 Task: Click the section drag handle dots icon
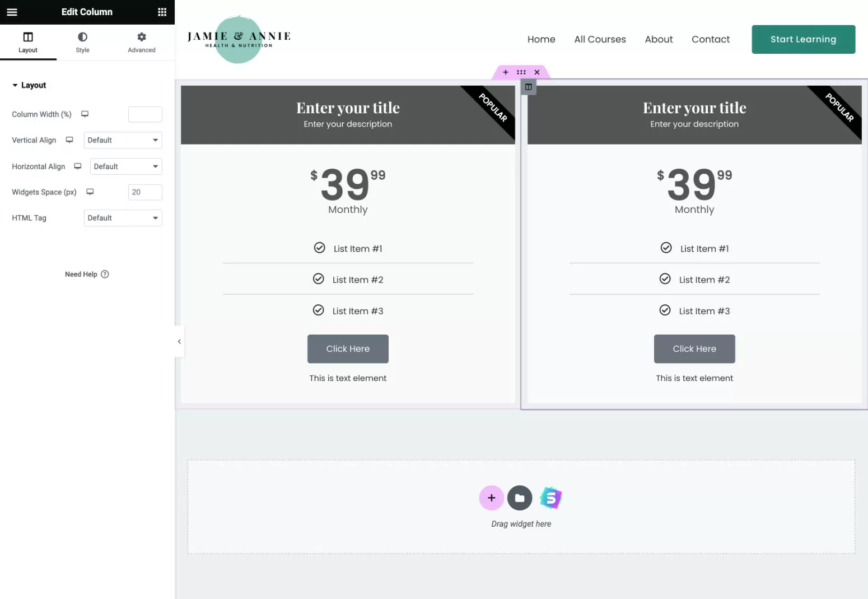click(521, 72)
